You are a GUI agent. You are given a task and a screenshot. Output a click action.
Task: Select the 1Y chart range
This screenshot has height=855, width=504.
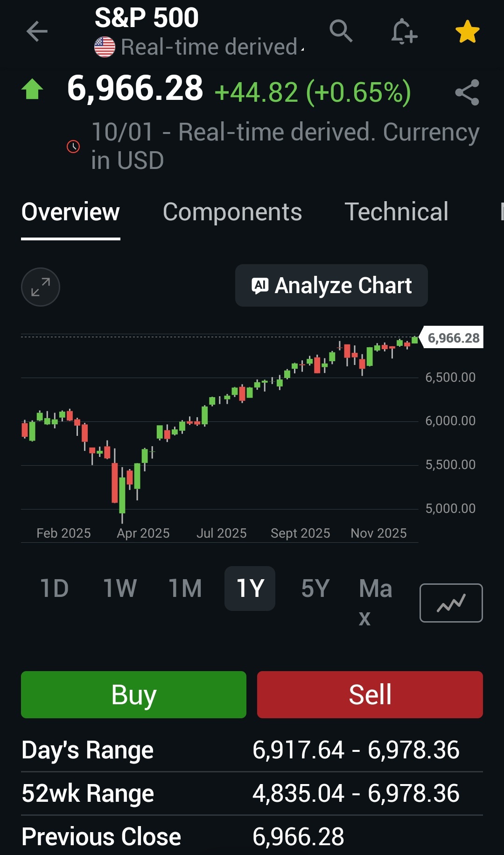click(x=250, y=589)
